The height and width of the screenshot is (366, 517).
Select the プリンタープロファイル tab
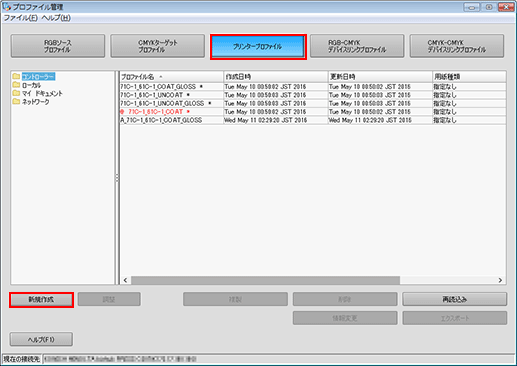tap(258, 47)
